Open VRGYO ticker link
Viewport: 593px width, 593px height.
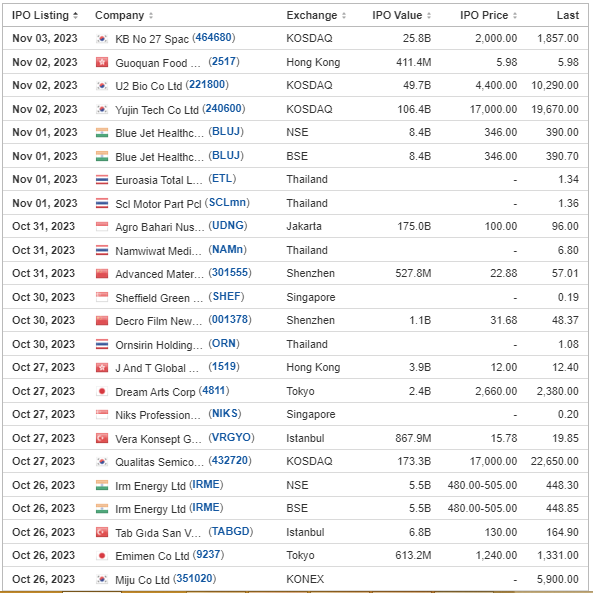231,437
